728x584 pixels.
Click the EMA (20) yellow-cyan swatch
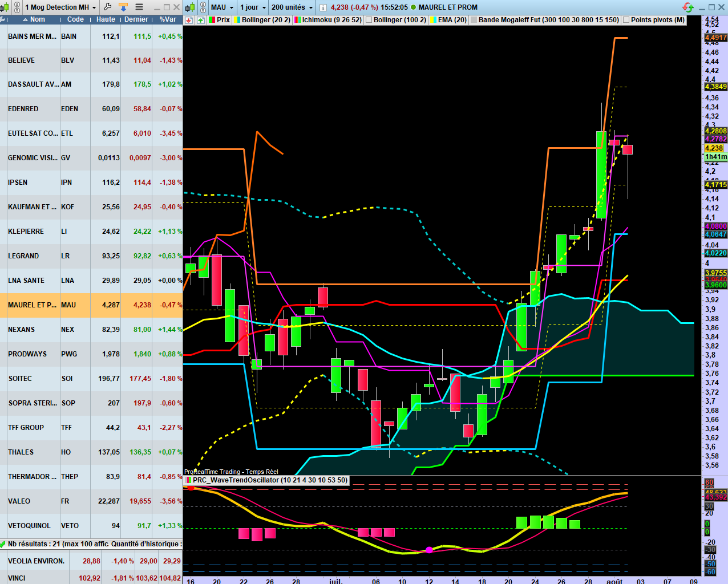click(x=433, y=20)
